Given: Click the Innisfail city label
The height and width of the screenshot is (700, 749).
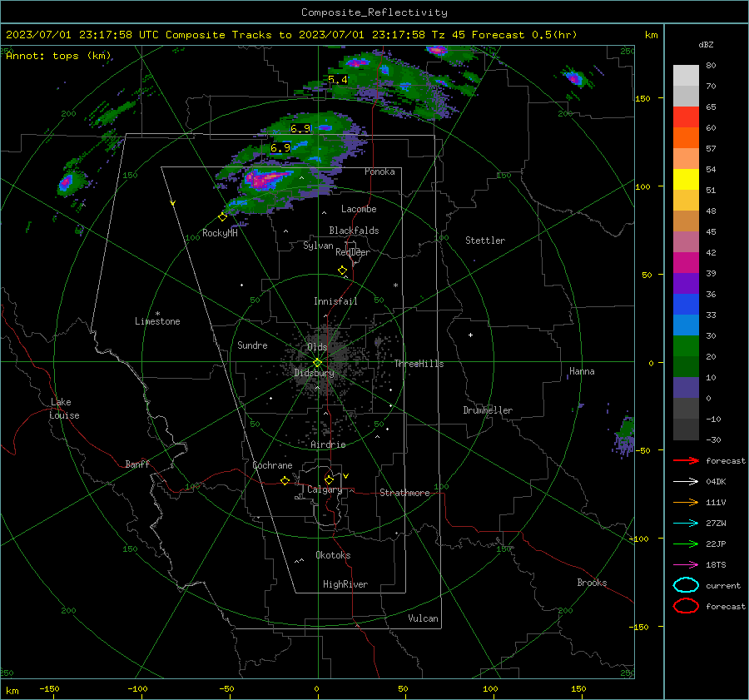Looking at the screenshot, I should (335, 301).
